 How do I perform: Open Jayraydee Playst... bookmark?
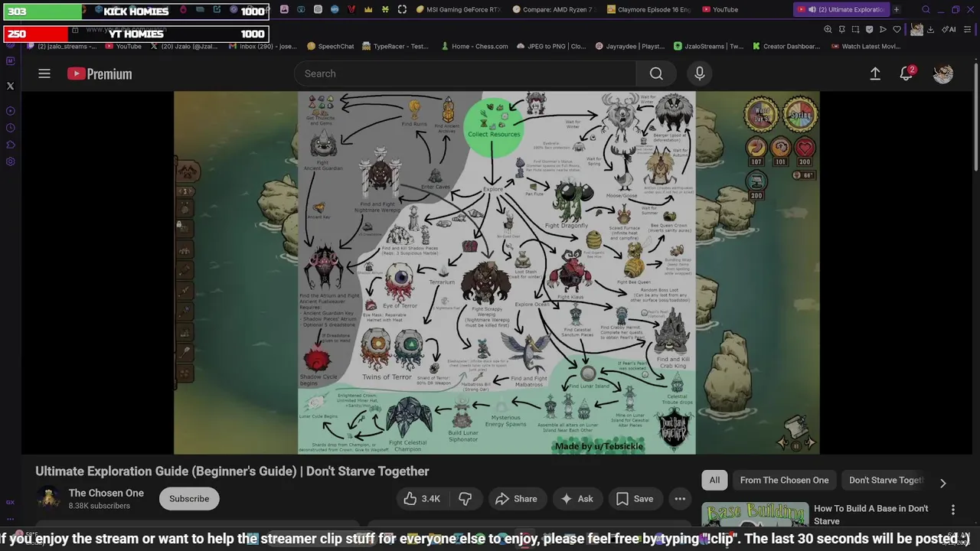[629, 46]
